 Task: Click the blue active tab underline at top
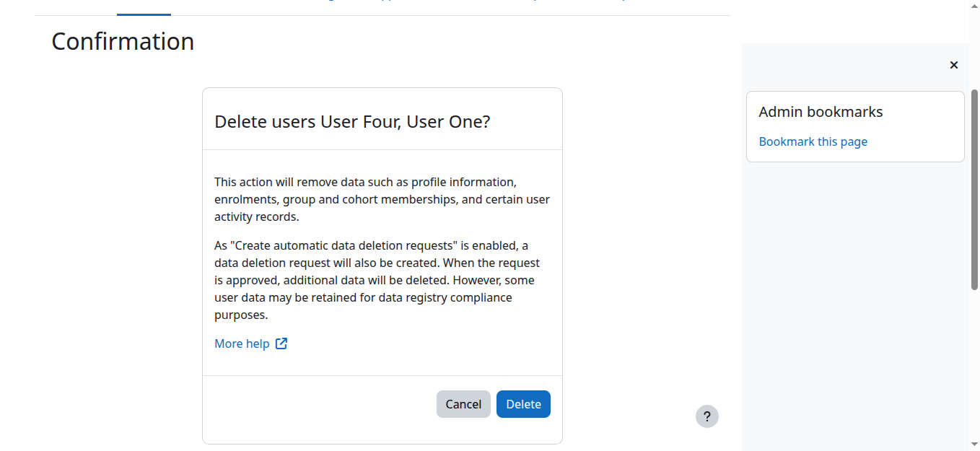coord(144,14)
